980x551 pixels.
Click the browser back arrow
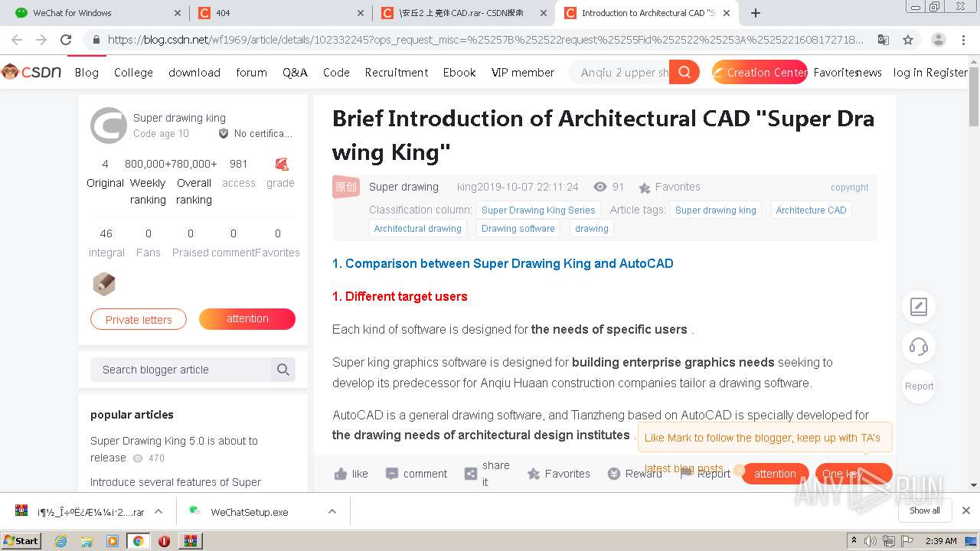pos(17,40)
